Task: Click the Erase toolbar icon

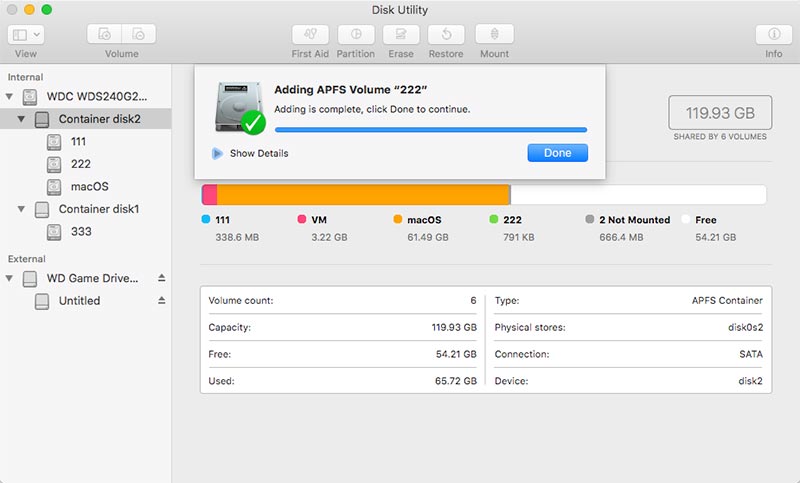Action: 401,34
